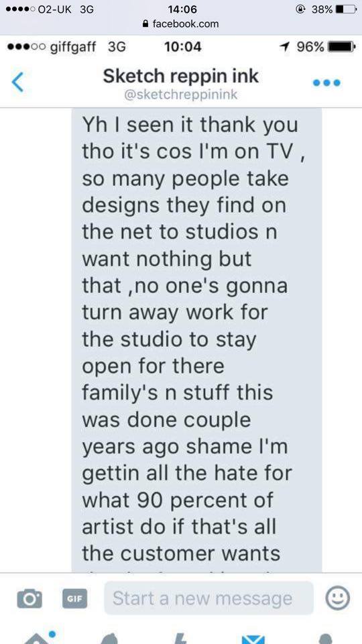
Task: Go to the Home tab icon
Action: (40, 638)
